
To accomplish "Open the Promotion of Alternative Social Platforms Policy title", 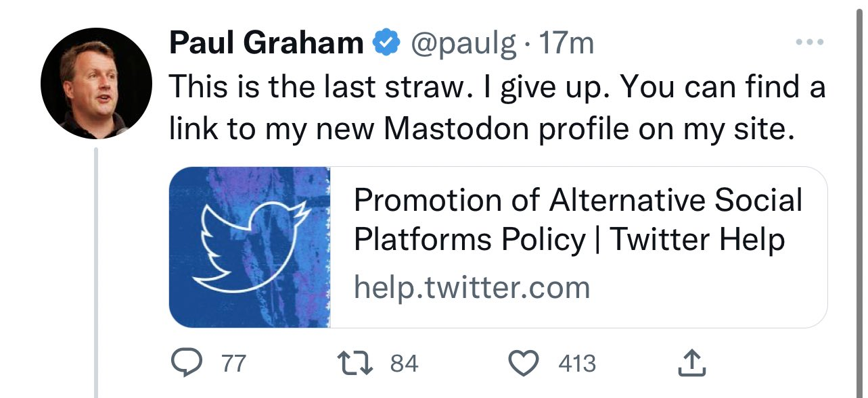I will [578, 220].
